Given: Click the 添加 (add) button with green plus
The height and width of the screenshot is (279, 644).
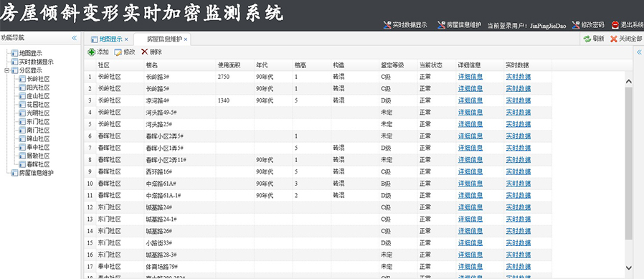Looking at the screenshot, I should point(98,52).
